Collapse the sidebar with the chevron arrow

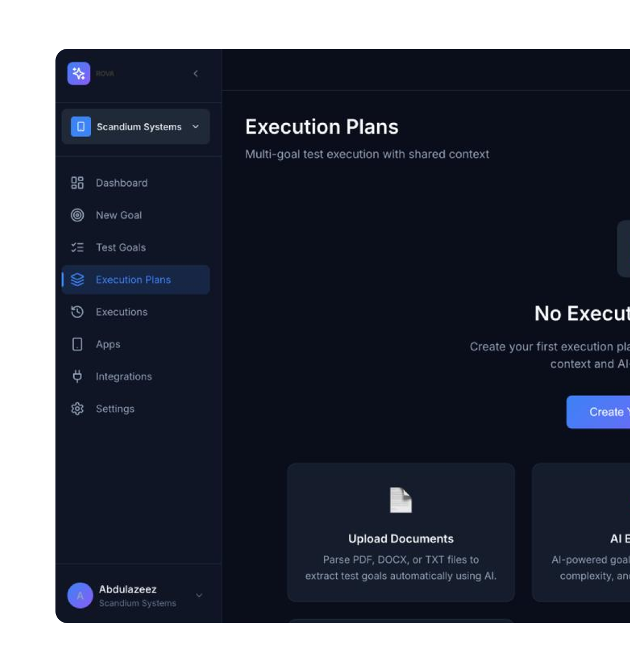(196, 73)
